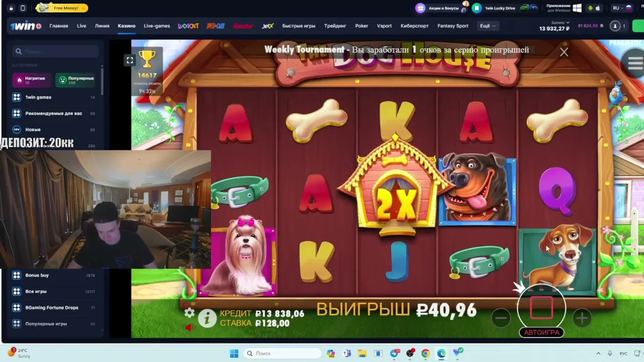Screen dimensions: 644x362
Task: Mute the slot game sound
Action: 189,327
